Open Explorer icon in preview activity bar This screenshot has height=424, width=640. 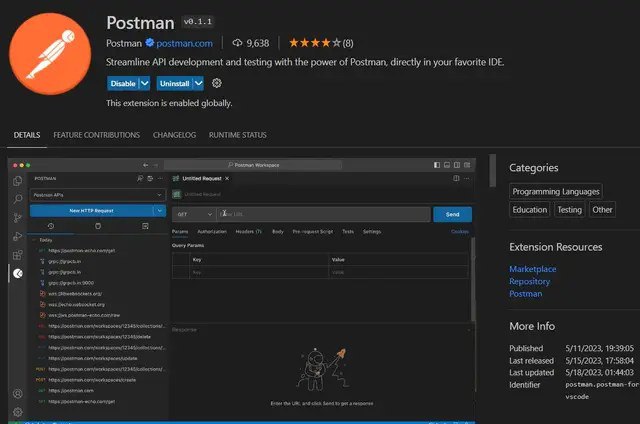pos(18,181)
